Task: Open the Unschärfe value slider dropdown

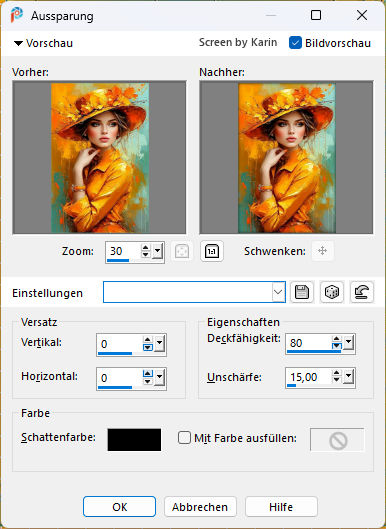Action: coord(349,377)
